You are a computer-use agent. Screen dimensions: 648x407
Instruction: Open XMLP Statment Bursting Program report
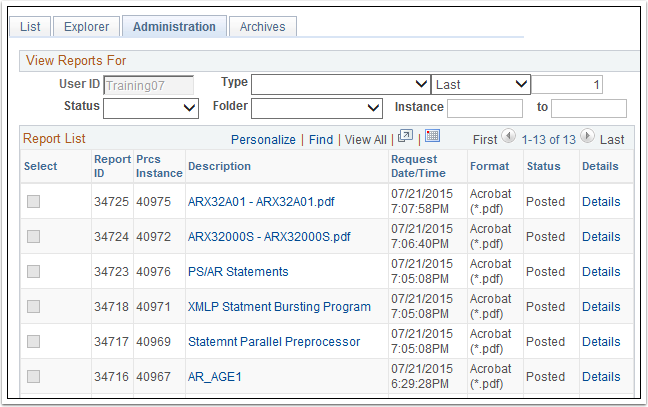click(x=279, y=307)
